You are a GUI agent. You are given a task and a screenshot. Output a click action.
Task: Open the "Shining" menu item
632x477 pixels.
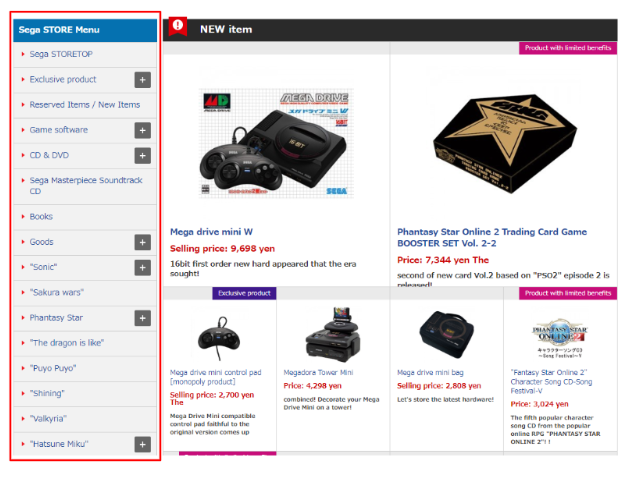pos(47,393)
